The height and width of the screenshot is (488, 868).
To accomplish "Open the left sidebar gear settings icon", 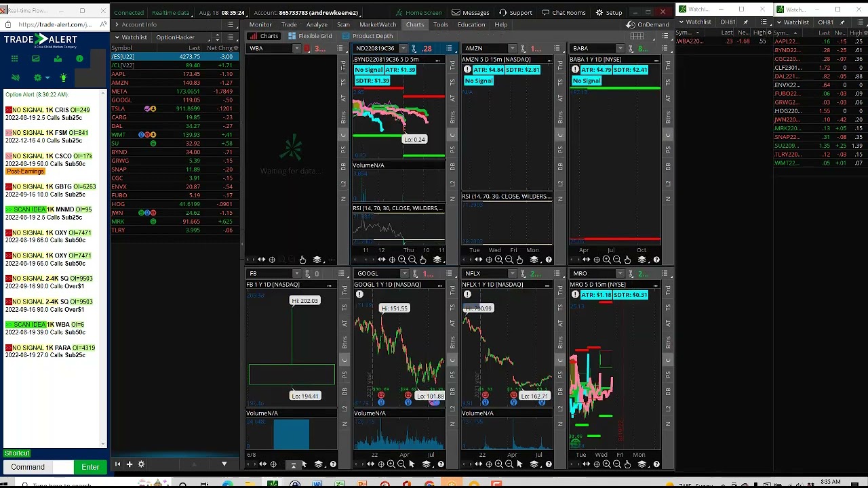I will pos(141,464).
